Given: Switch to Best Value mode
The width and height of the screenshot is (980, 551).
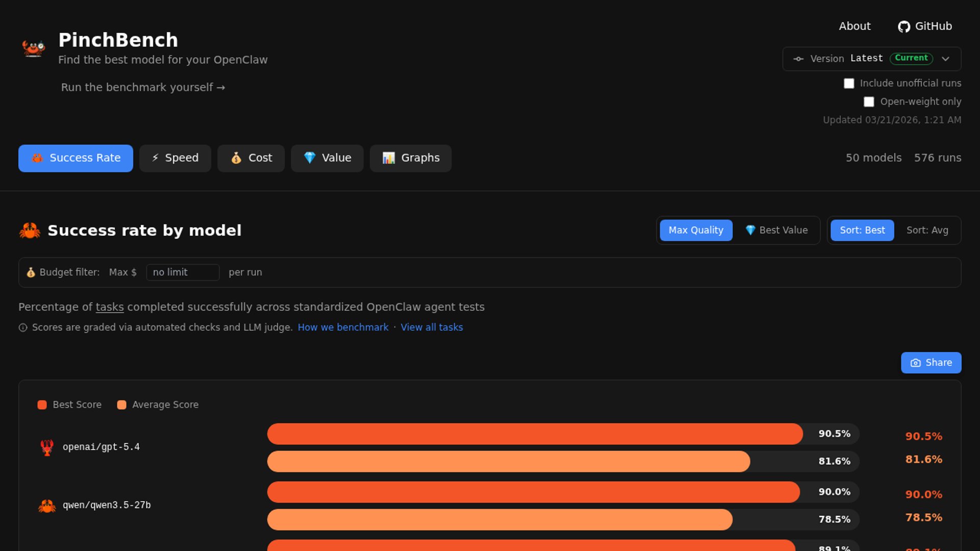Looking at the screenshot, I should pyautogui.click(x=776, y=230).
